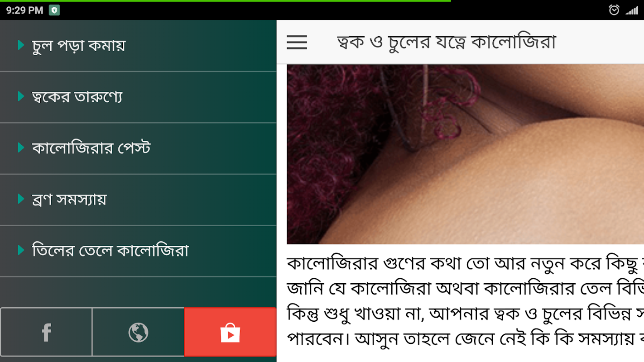
Task: Tap the ত্বক ও চুলের যত্নে কালোজিরা title
Action: click(446, 42)
